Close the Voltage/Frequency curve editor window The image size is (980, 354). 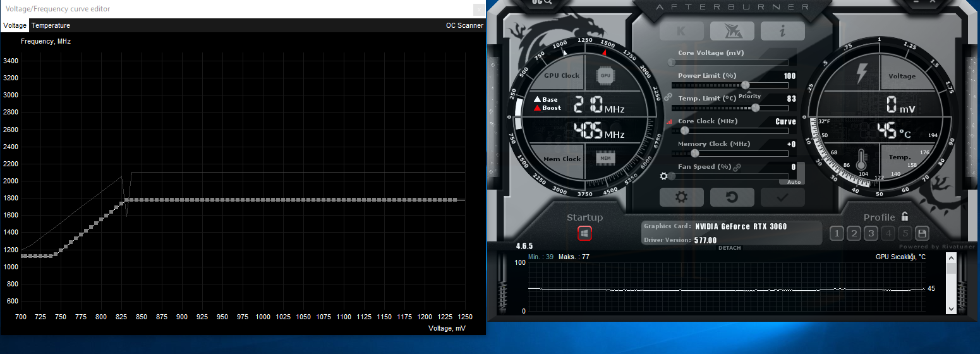tap(479, 9)
